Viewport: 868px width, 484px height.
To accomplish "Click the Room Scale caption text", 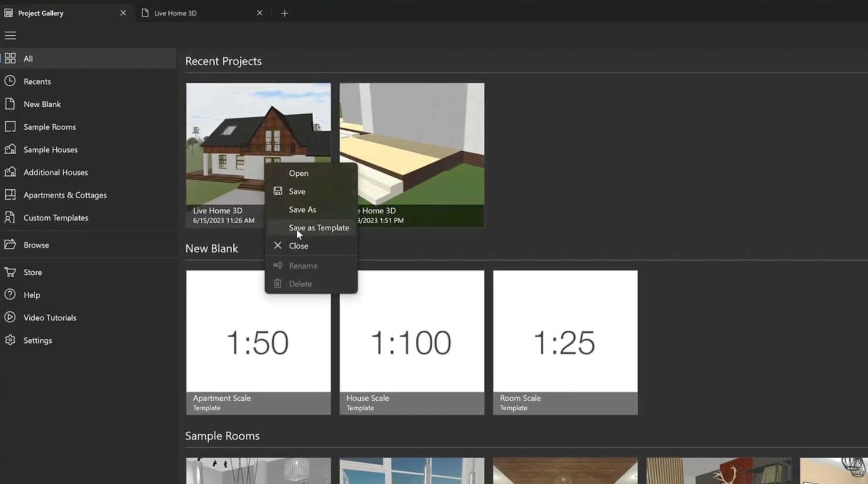I will click(520, 398).
